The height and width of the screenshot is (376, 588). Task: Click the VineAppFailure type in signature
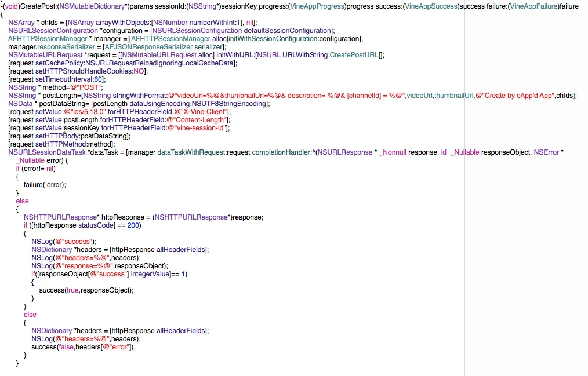(533, 6)
